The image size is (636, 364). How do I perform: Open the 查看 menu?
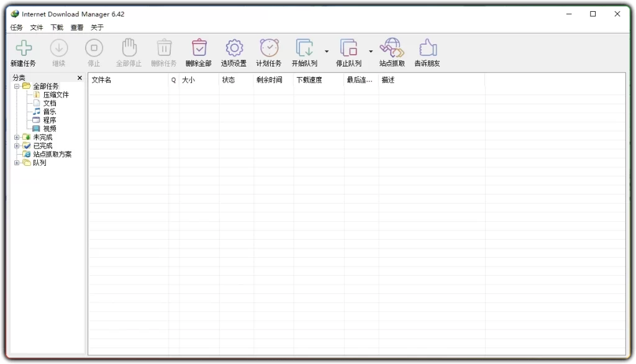[76, 27]
